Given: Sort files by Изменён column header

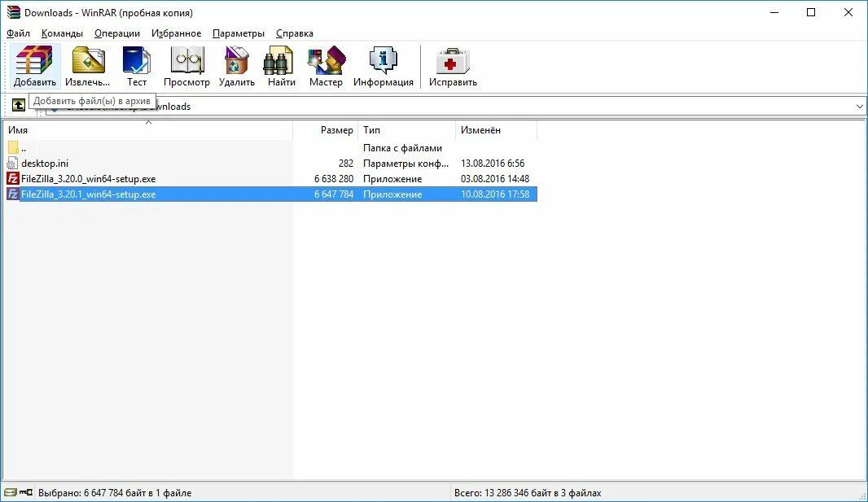Looking at the screenshot, I should coord(496,130).
